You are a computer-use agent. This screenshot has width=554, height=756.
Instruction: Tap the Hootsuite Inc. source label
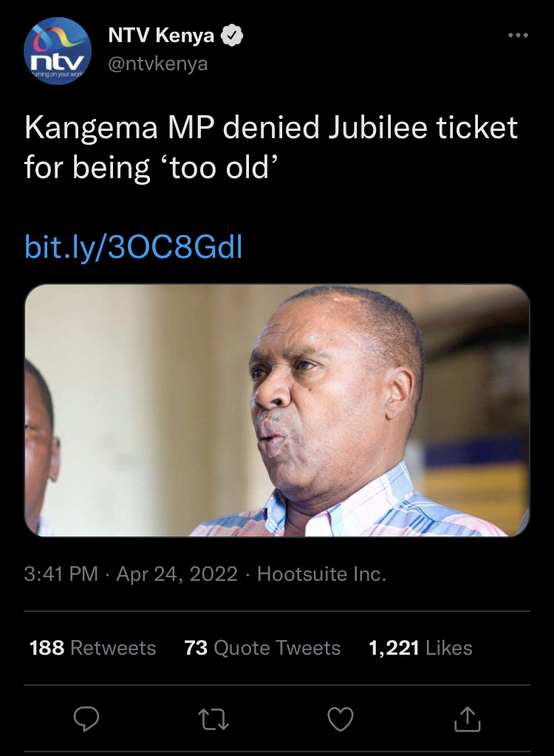(321, 574)
